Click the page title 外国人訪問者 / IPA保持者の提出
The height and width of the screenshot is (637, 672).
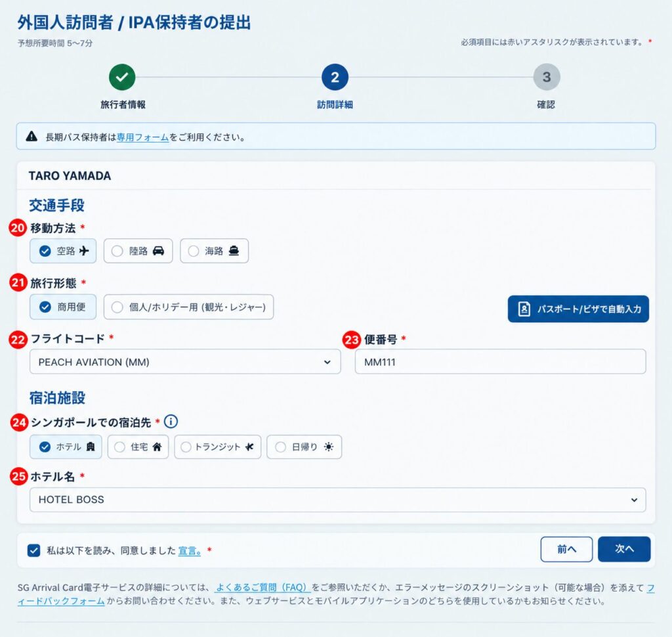pyautogui.click(x=134, y=22)
